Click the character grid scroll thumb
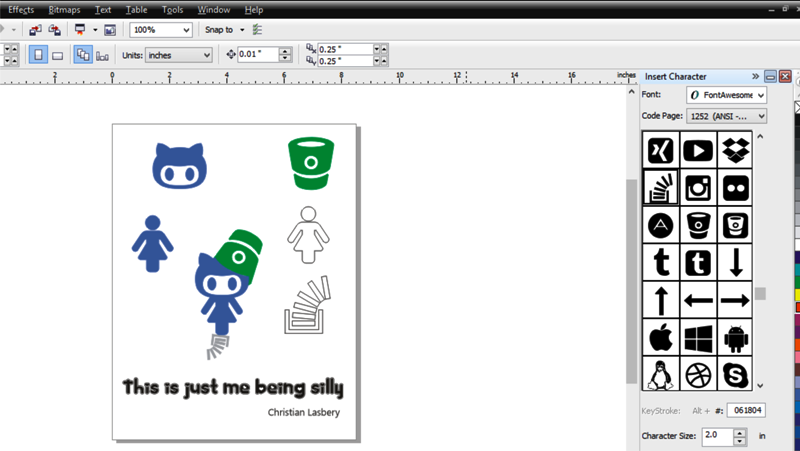The height and width of the screenshot is (451, 800). click(x=760, y=293)
